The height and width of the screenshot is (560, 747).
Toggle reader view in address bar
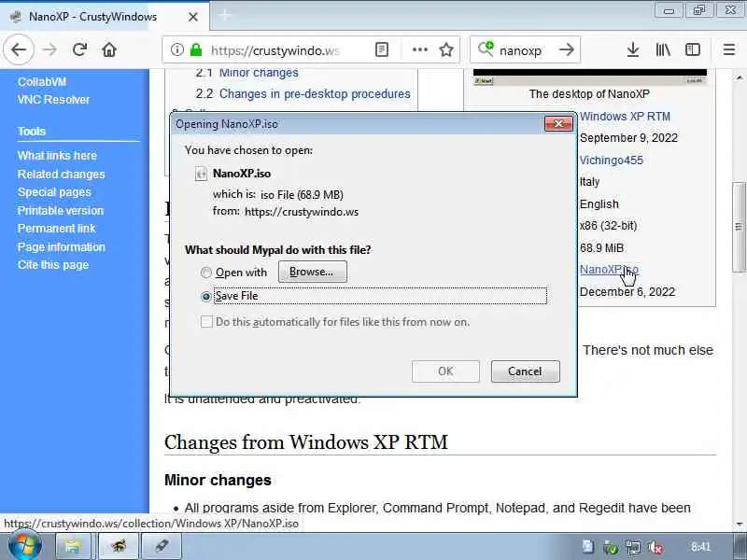click(382, 49)
